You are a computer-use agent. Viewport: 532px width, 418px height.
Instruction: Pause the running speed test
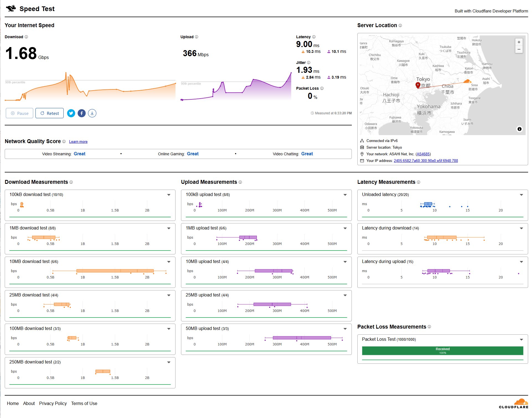[20, 113]
